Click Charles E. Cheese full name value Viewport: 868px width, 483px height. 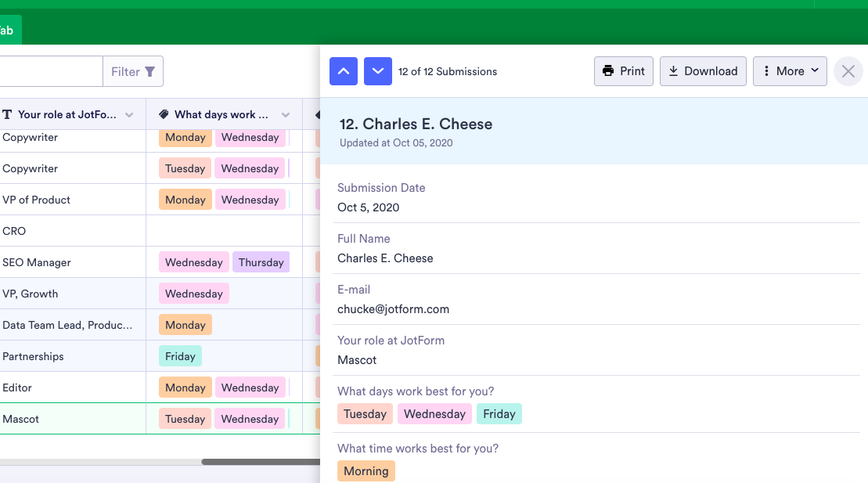tap(385, 258)
